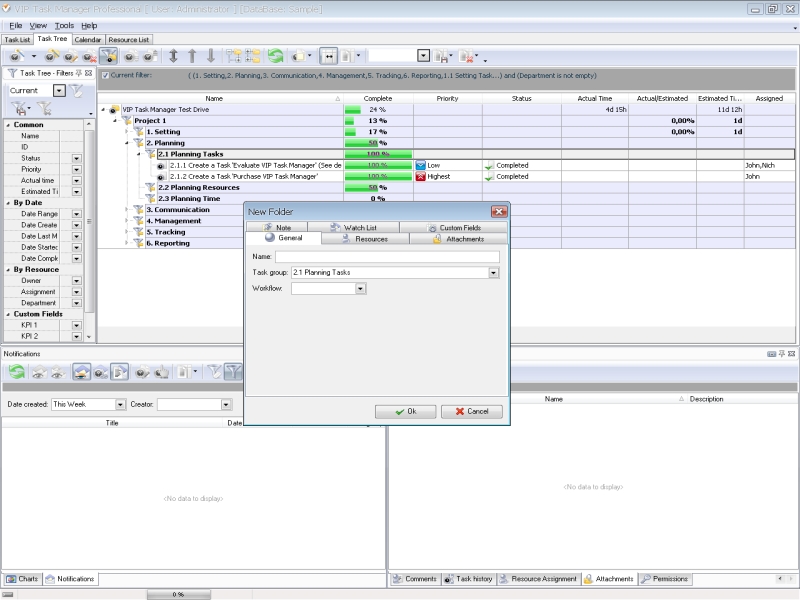Click the apply filter icon beside Current
Image resolution: width=800 pixels, height=600 pixels.
(x=77, y=91)
